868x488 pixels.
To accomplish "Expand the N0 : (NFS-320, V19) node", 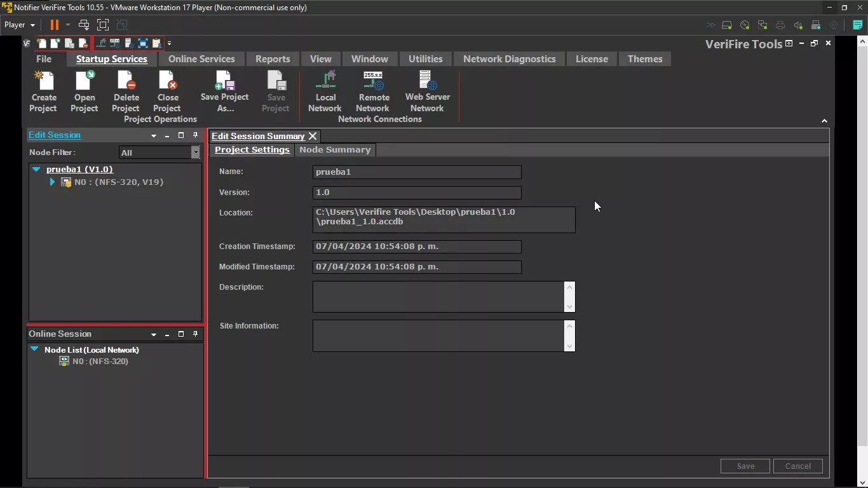I will coord(52,182).
